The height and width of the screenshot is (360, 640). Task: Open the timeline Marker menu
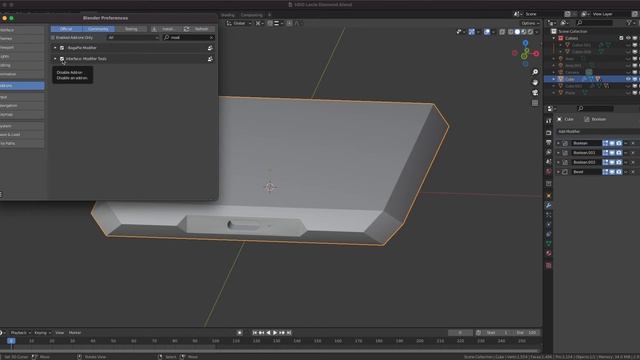75,333
